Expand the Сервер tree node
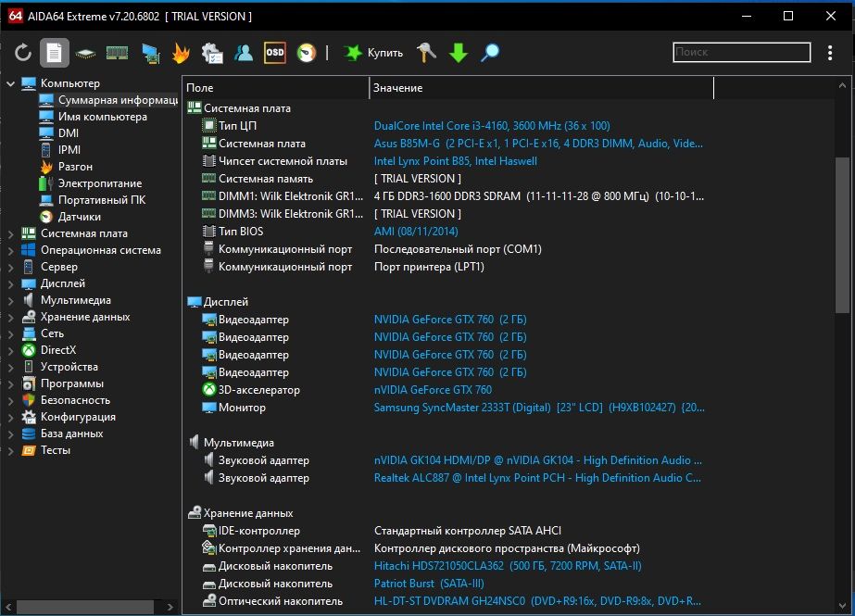 10,267
